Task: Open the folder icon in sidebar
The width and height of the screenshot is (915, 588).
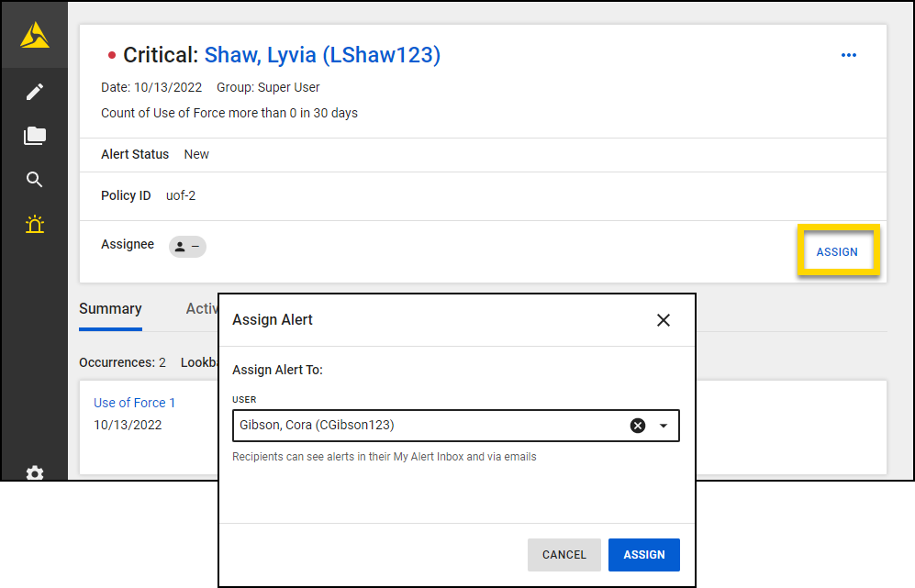Action: click(x=35, y=136)
